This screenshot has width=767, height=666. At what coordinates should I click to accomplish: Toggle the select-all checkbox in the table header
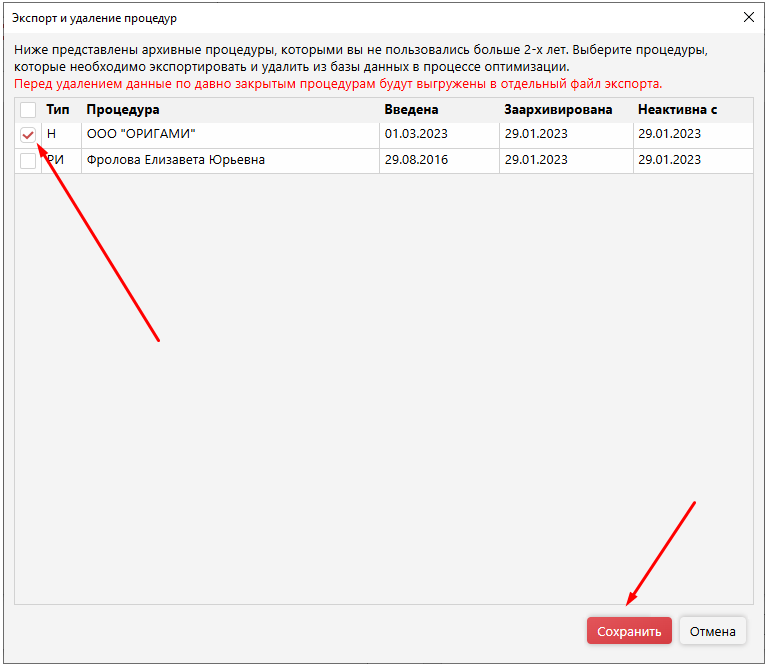coord(28,110)
